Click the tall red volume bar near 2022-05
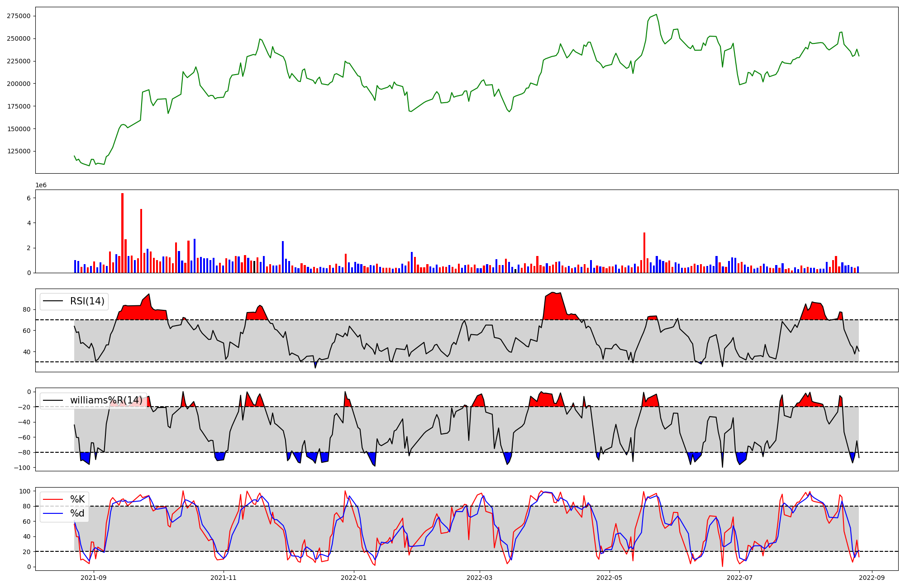 point(644,252)
